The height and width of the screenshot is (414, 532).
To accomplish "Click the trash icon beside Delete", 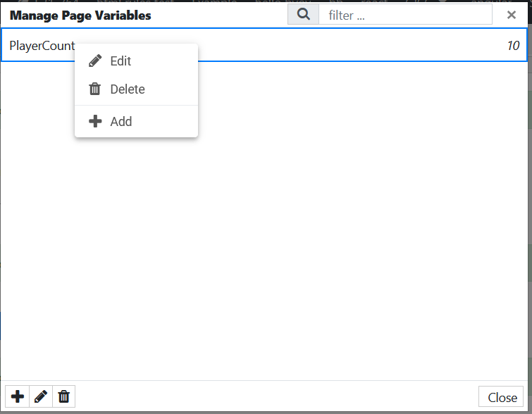I will point(94,89).
